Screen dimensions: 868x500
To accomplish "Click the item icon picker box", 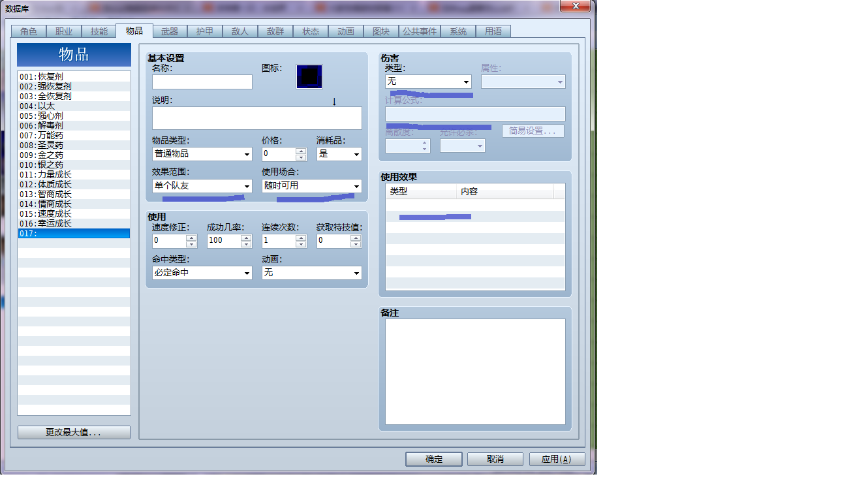I will (309, 77).
